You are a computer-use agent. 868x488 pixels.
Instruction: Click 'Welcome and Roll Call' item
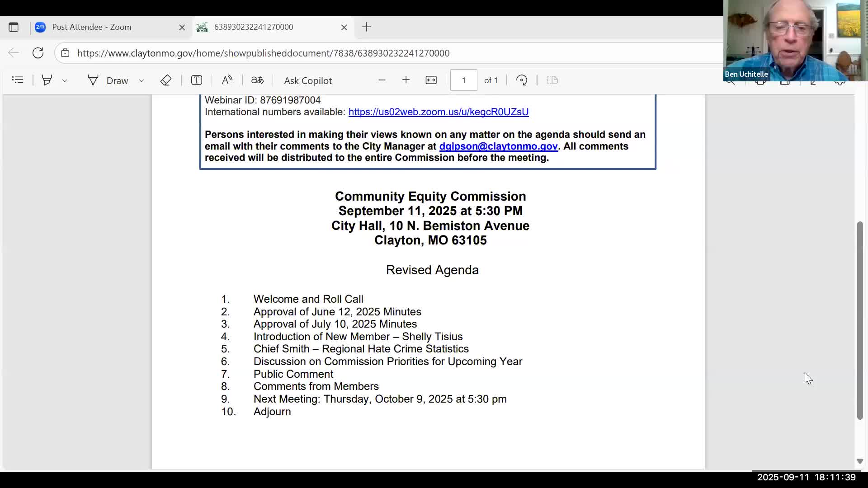pos(308,299)
